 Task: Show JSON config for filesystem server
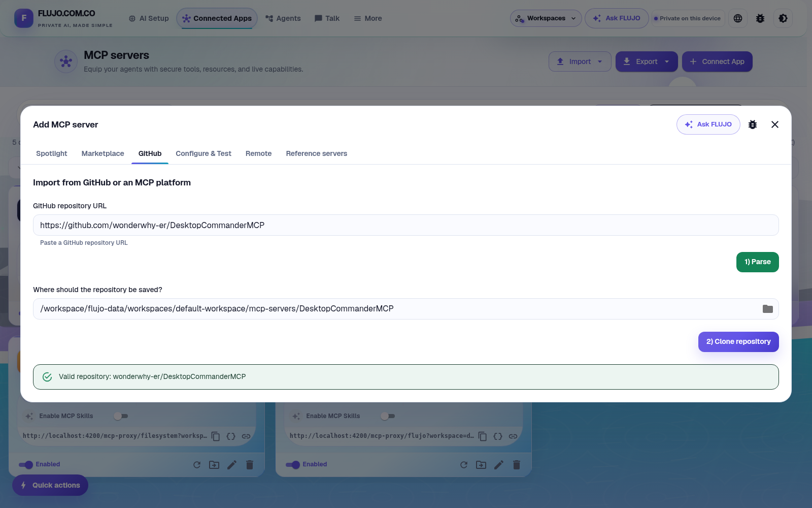(x=231, y=436)
